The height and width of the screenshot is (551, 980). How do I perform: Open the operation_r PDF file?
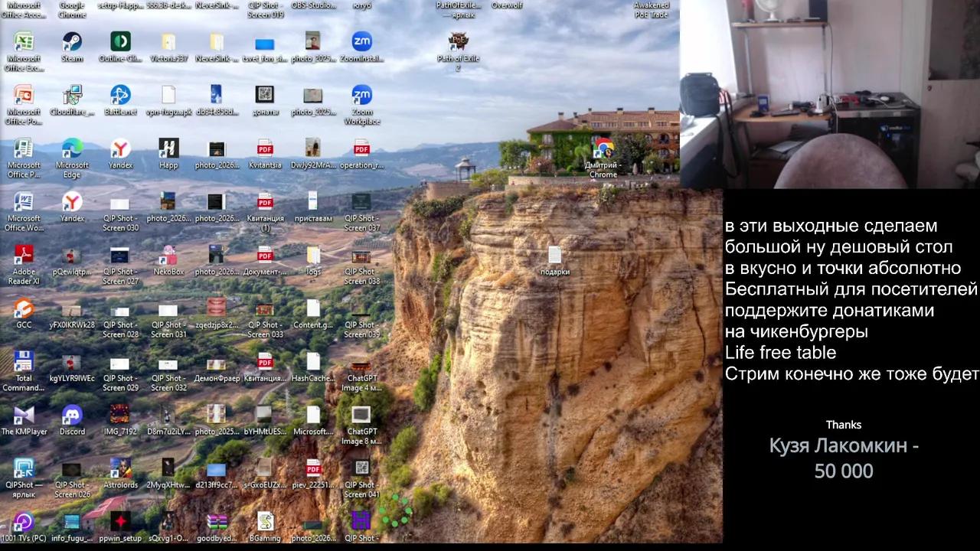pos(361,154)
